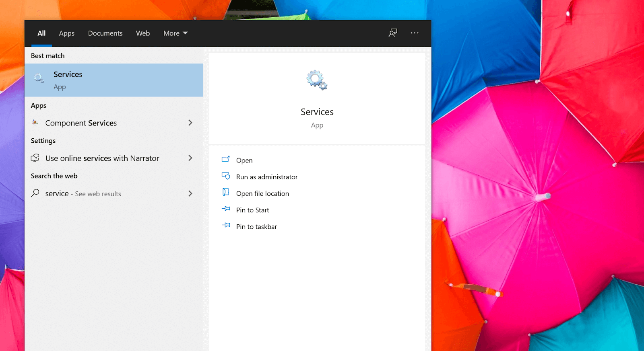The width and height of the screenshot is (644, 351).
Task: Click the Services gear icon in best match
Action: pos(39,78)
